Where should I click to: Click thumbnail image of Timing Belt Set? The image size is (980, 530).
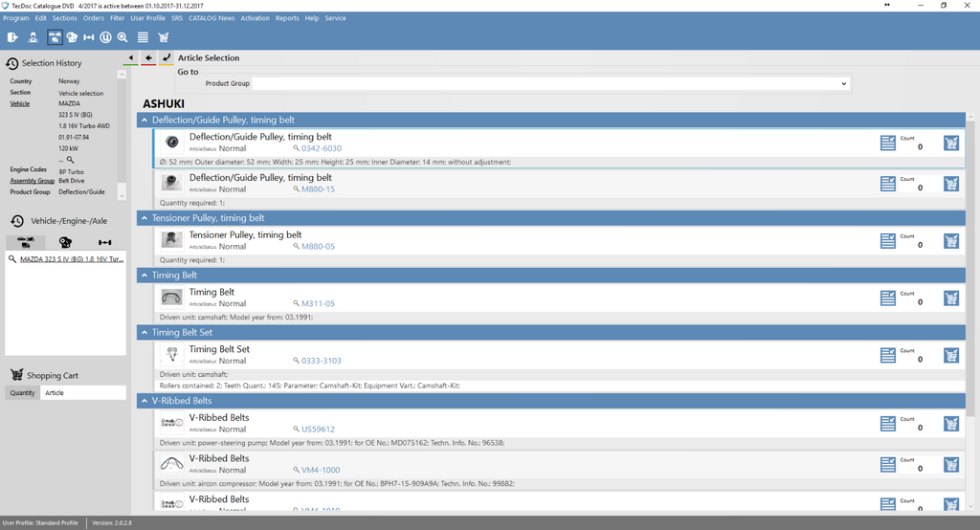point(171,354)
